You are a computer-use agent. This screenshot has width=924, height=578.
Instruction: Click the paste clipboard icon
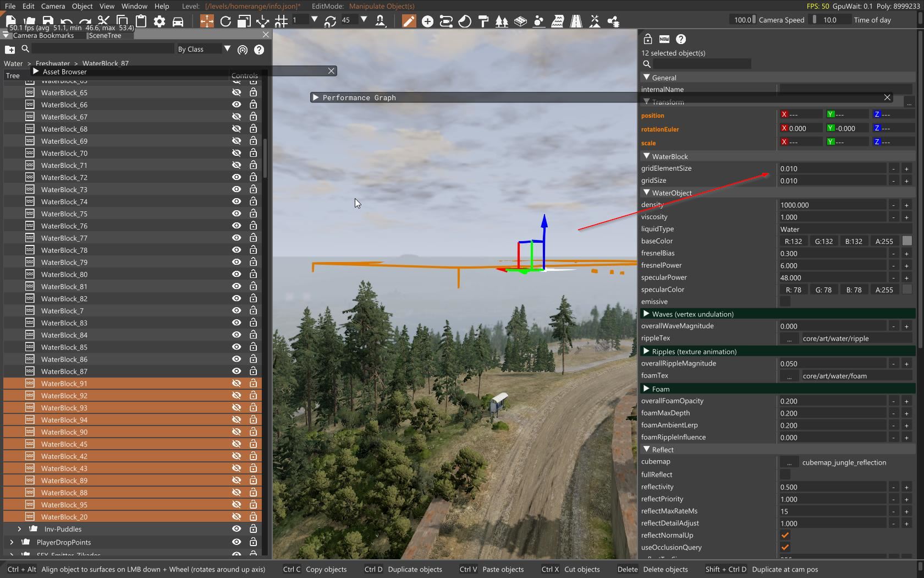141,21
